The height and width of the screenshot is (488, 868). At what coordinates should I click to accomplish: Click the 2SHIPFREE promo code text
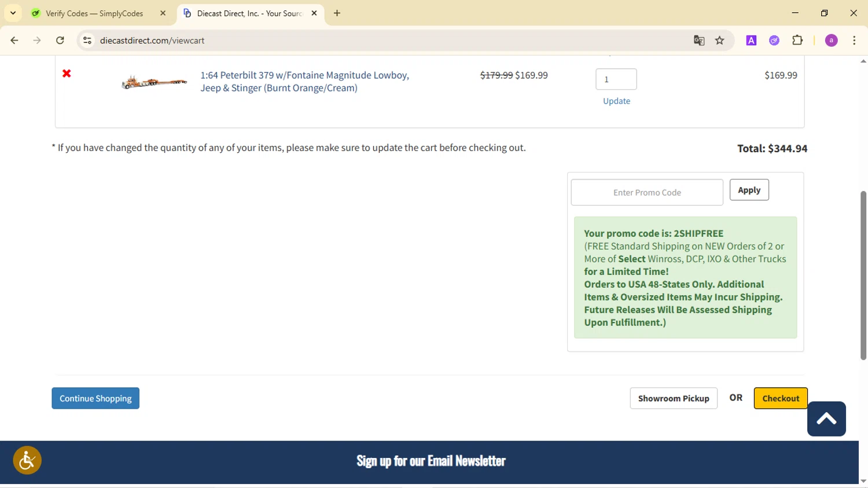pos(698,233)
